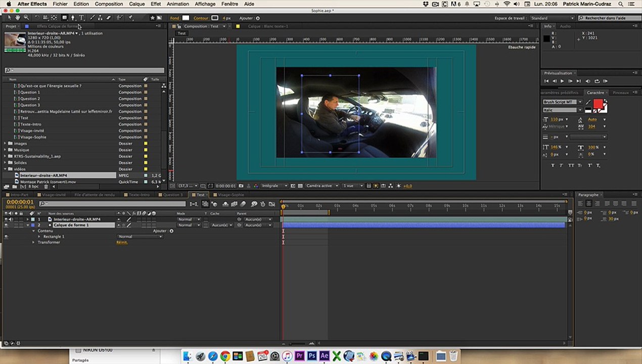
Task: Click the red text fill color swatch
Action: point(598,104)
